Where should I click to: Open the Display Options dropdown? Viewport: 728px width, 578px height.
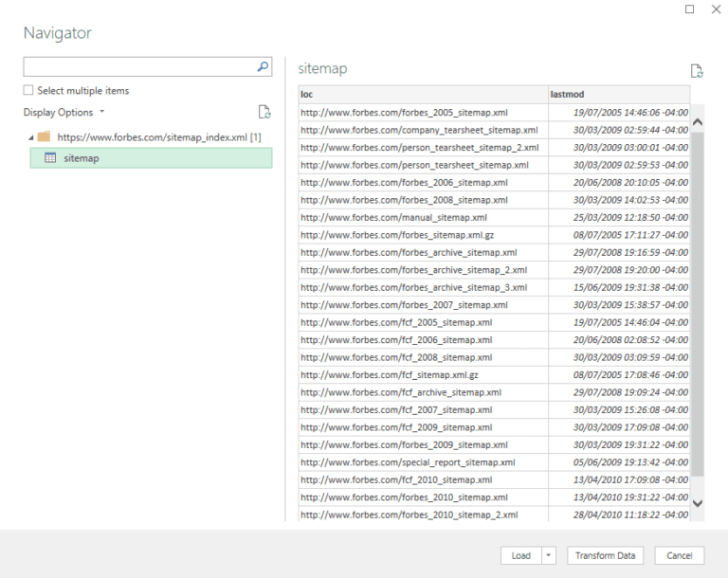point(64,112)
